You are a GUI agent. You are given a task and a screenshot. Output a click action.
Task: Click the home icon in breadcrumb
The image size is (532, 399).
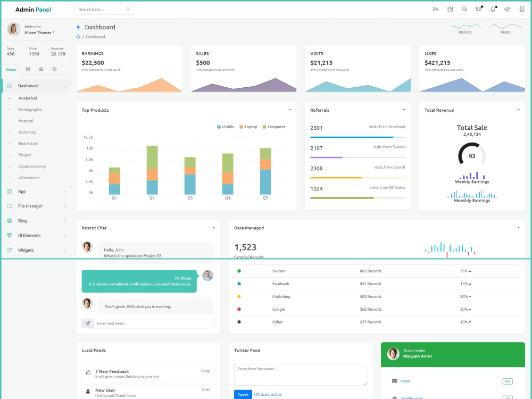click(78, 37)
